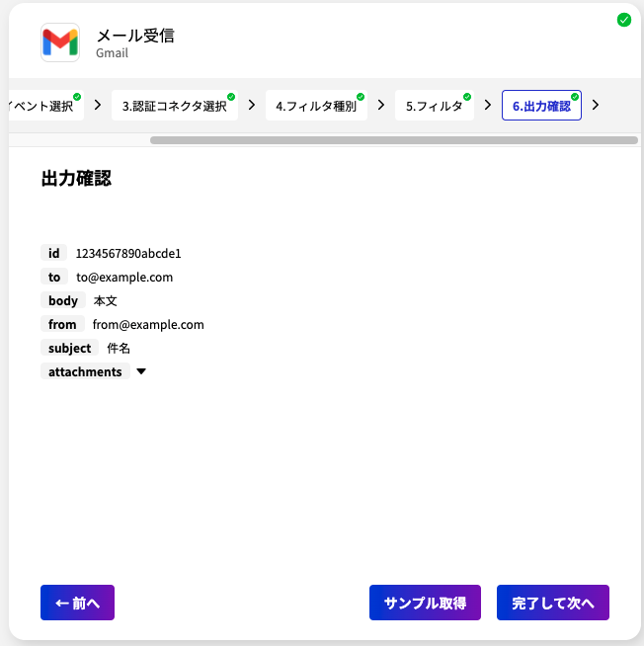644x646 pixels.
Task: Click the from output label
Action: (x=62, y=324)
